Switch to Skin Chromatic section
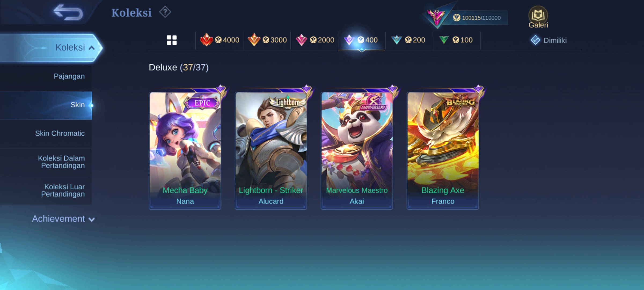This screenshot has height=290, width=644. coord(46,133)
